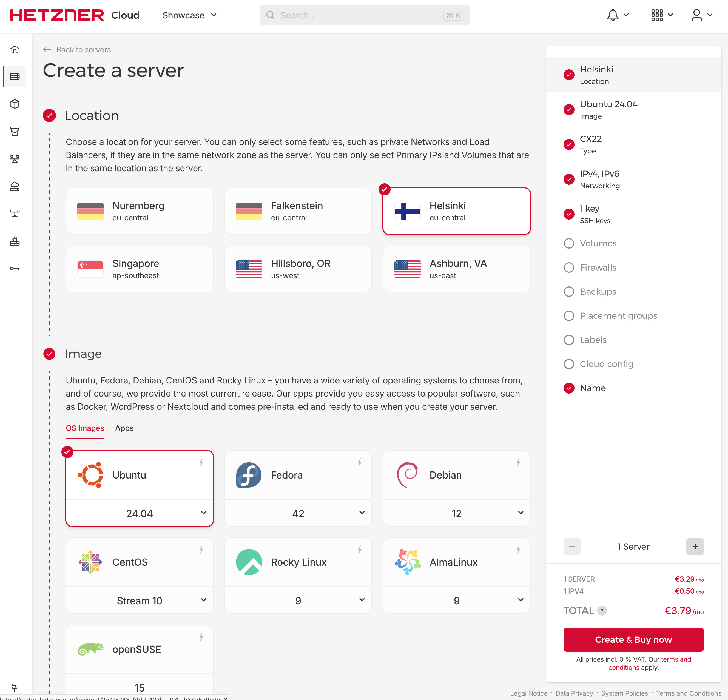Open Data Privacy footer link

pos(574,693)
